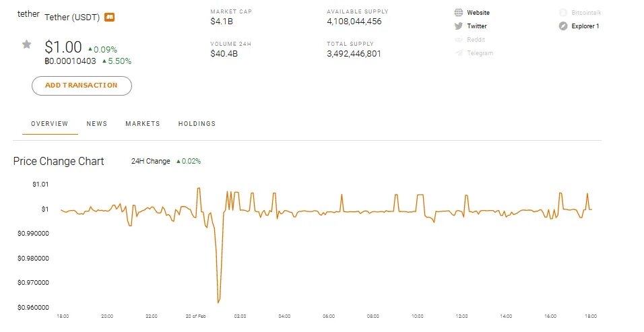Click the $0.960000 y-axis label

(x=33, y=307)
